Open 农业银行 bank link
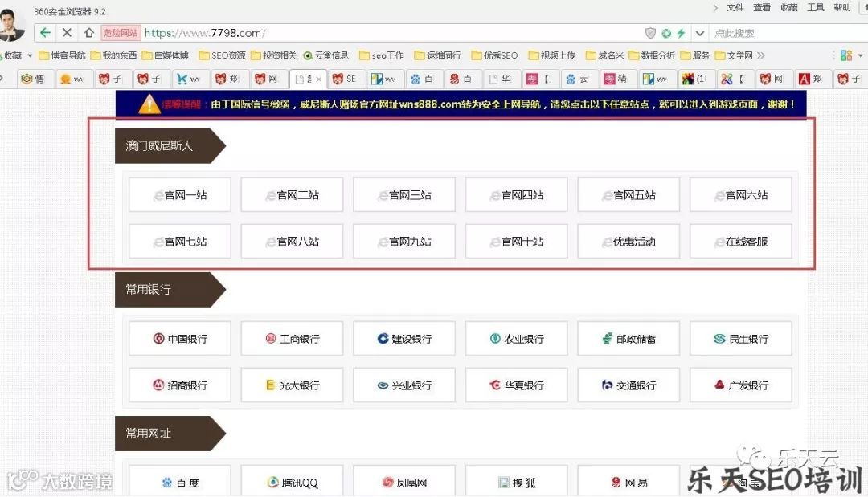Viewport: 868px width, 497px height. point(517,338)
